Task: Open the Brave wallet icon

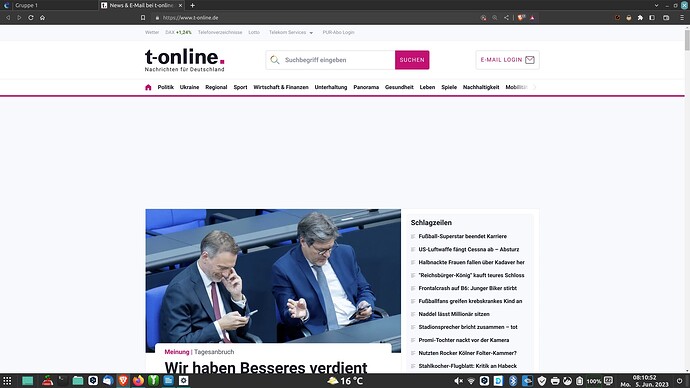Action: tap(666, 18)
